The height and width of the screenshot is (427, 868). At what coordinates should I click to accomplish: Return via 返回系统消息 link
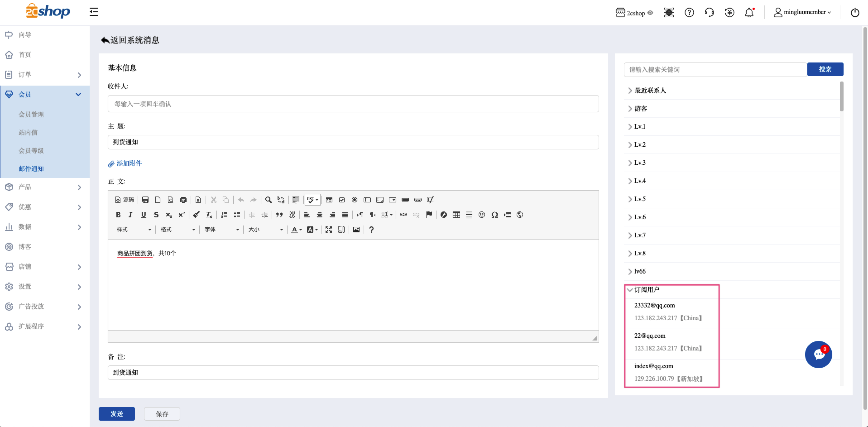coord(130,40)
